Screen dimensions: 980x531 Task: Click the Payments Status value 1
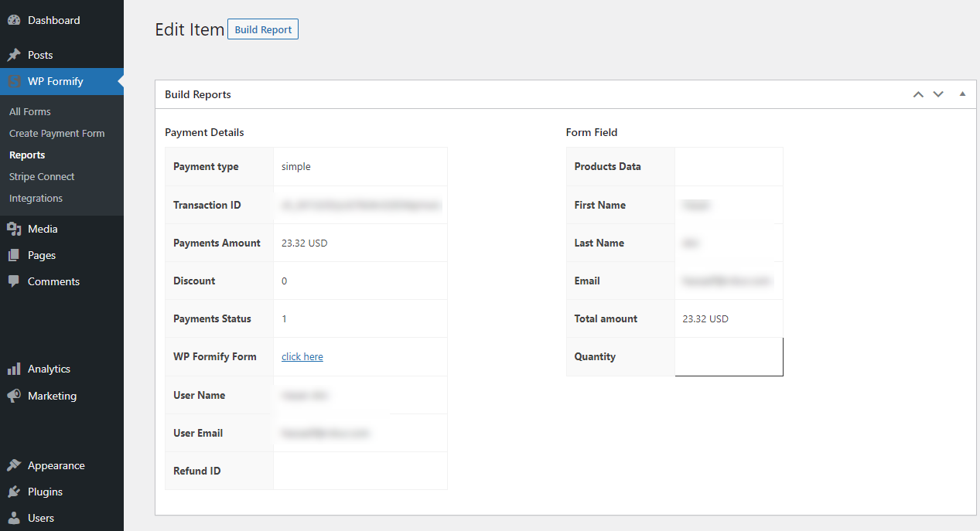(x=284, y=318)
